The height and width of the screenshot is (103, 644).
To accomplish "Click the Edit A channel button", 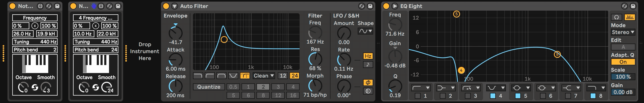I will (623, 47).
